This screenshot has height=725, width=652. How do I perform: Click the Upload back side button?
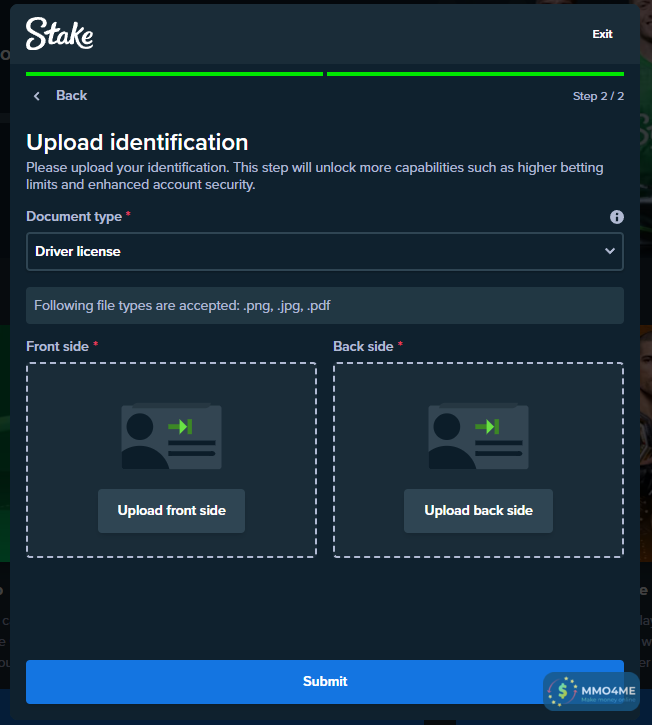(478, 510)
